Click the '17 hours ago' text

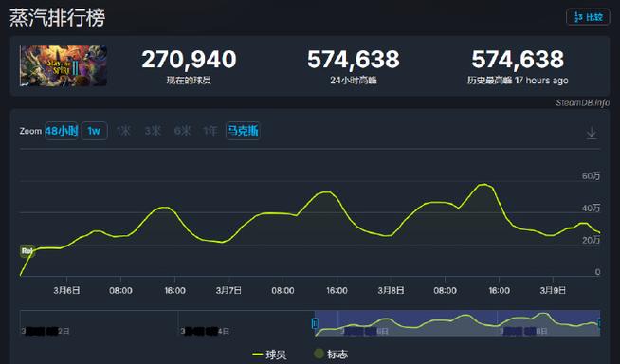pyautogui.click(x=541, y=81)
